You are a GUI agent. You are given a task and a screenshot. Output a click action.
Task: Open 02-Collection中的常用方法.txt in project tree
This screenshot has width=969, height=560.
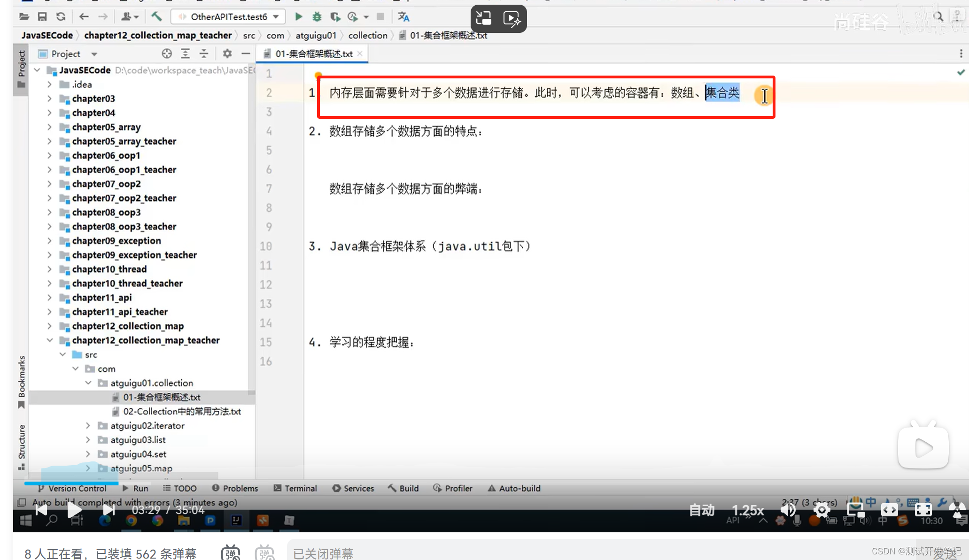tap(177, 411)
